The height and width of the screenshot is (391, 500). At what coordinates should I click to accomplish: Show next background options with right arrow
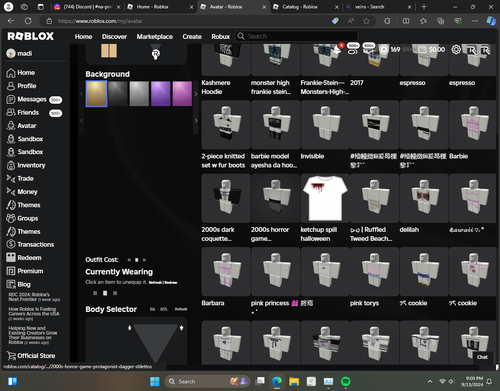(x=196, y=94)
